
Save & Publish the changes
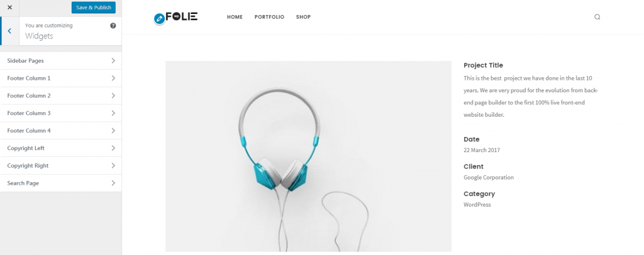pyautogui.click(x=94, y=8)
